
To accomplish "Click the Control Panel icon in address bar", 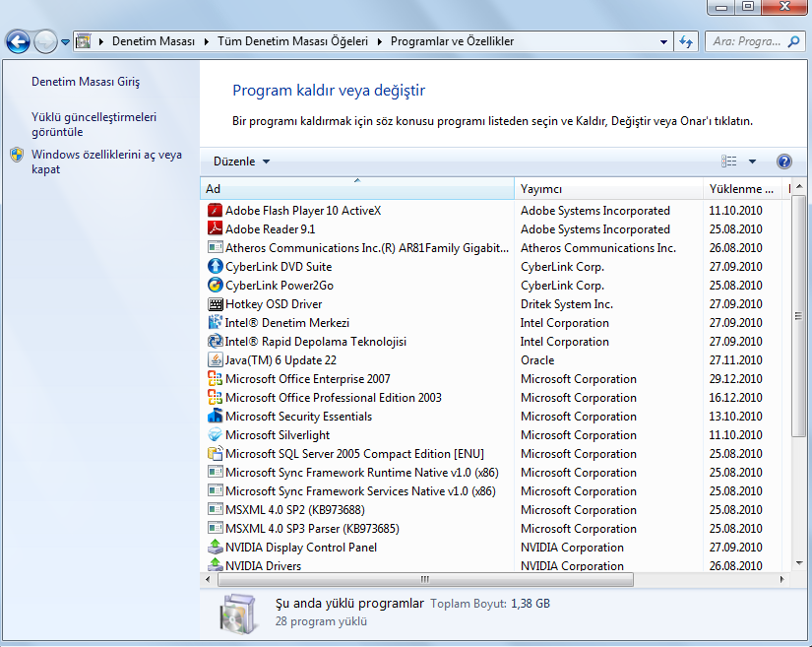I will [84, 41].
